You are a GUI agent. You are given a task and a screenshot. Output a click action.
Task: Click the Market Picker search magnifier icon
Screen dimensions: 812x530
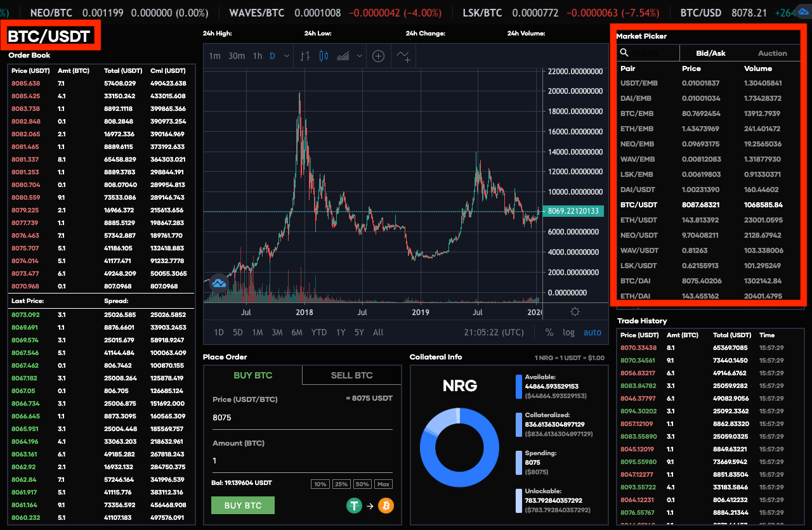click(x=624, y=53)
